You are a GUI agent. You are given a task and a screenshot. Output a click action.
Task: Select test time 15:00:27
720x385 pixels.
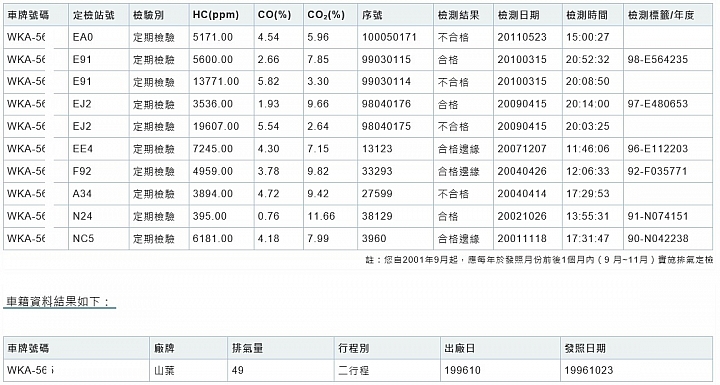click(x=588, y=37)
